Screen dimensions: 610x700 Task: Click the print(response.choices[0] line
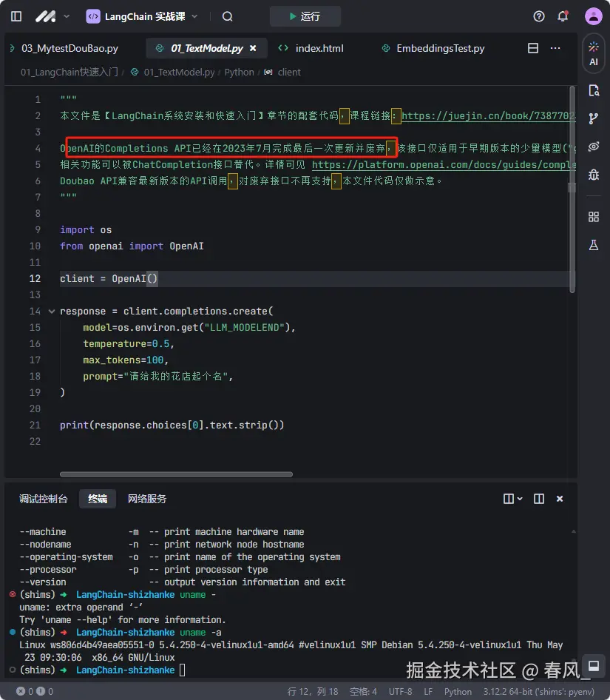pos(172,425)
